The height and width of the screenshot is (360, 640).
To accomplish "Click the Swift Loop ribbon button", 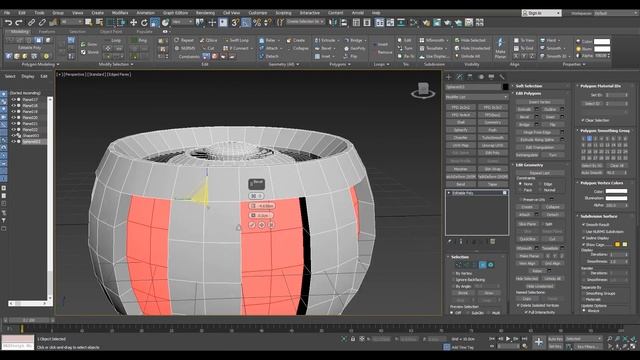I will tap(236, 40).
